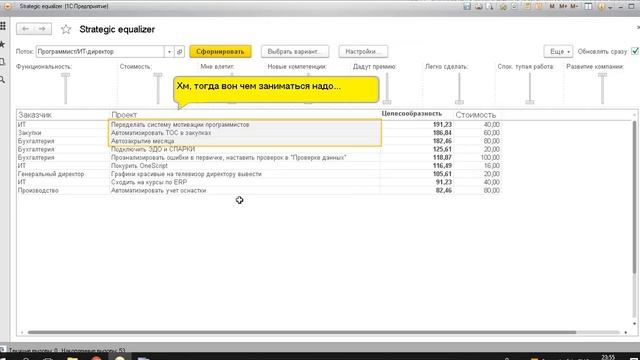This screenshot has width=640, height=360.
Task: Click the M- memory subtract button
Action: 574,7
